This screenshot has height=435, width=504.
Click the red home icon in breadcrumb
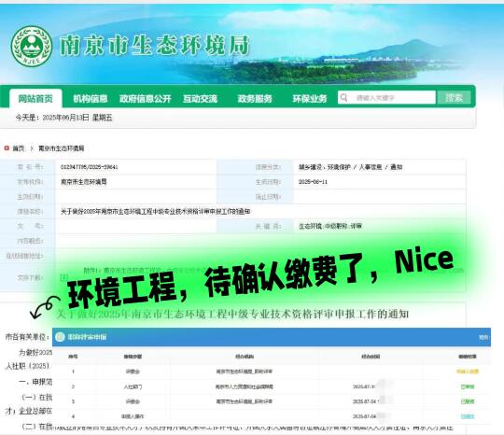pos(7,148)
